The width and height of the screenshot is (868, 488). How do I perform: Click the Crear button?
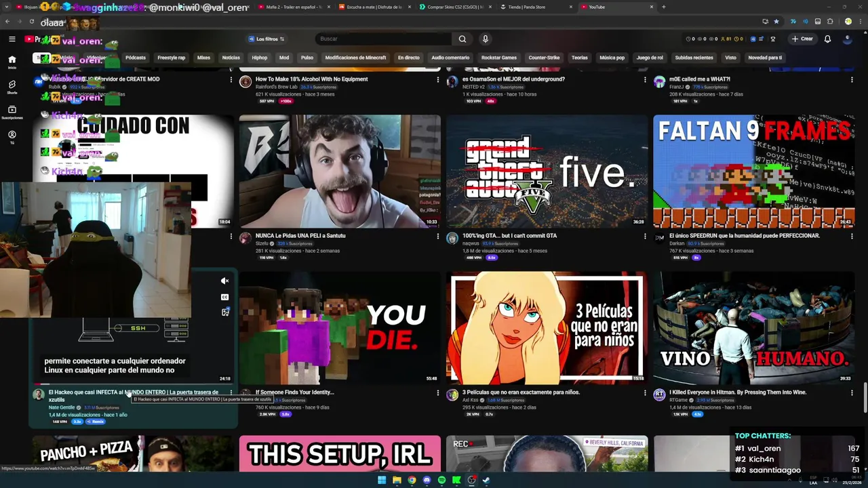click(x=802, y=39)
